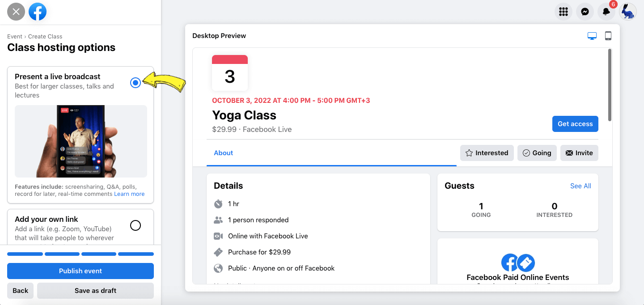Click the 'Details' card heading
Image resolution: width=644 pixels, height=305 pixels.
coord(229,186)
